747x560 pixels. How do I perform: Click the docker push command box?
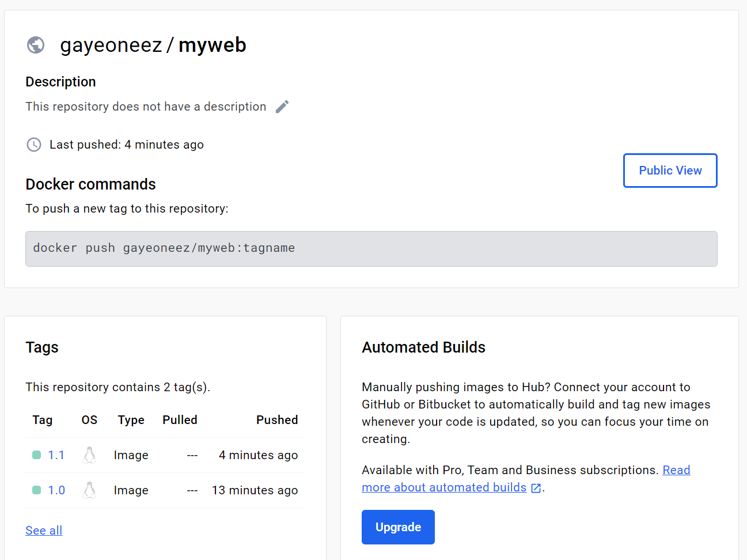click(x=371, y=248)
